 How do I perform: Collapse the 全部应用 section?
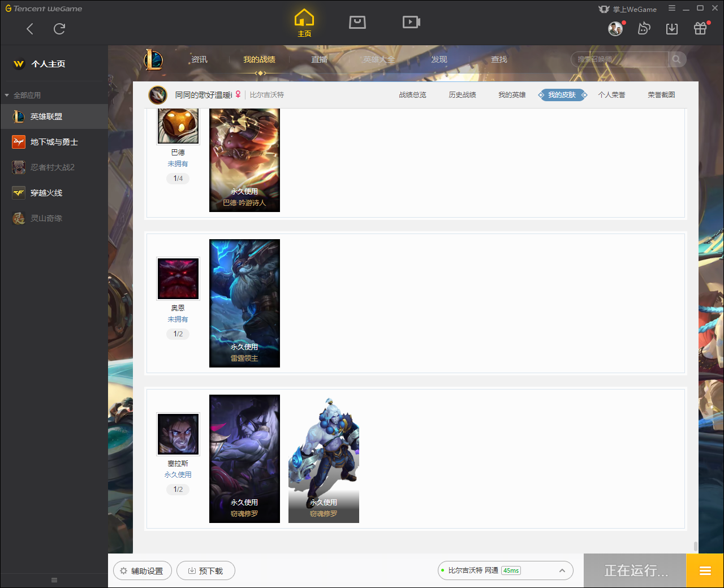click(x=23, y=95)
